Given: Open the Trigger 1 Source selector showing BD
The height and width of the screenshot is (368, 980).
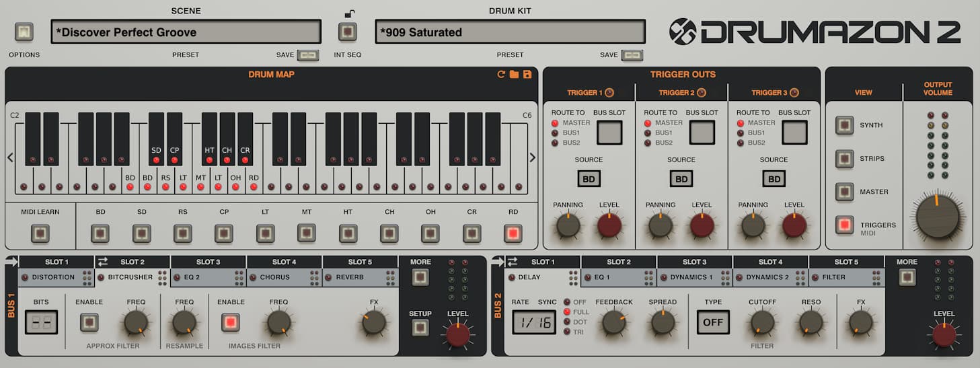Looking at the screenshot, I should click(589, 179).
